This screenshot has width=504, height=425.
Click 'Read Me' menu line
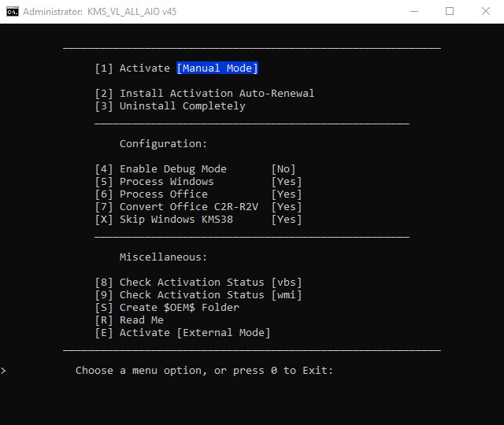[129, 320]
